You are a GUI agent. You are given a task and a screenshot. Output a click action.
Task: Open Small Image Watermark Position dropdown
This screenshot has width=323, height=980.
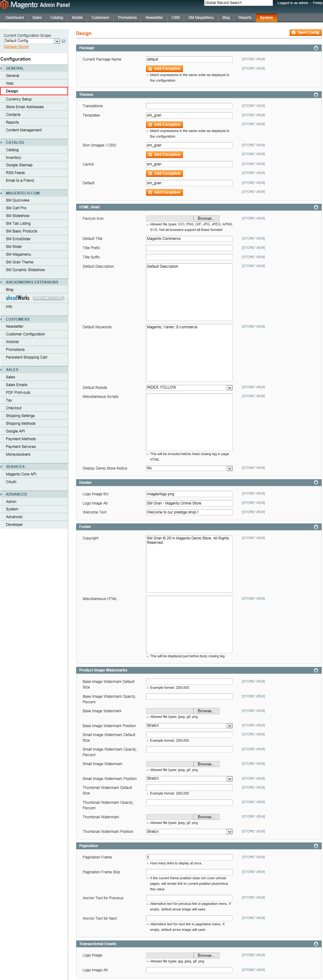[x=189, y=779]
